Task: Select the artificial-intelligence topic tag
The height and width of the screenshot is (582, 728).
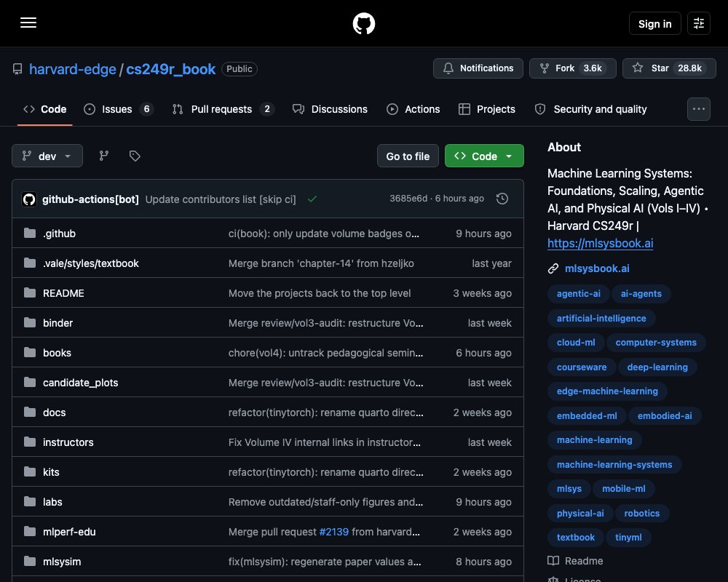Action: point(601,319)
